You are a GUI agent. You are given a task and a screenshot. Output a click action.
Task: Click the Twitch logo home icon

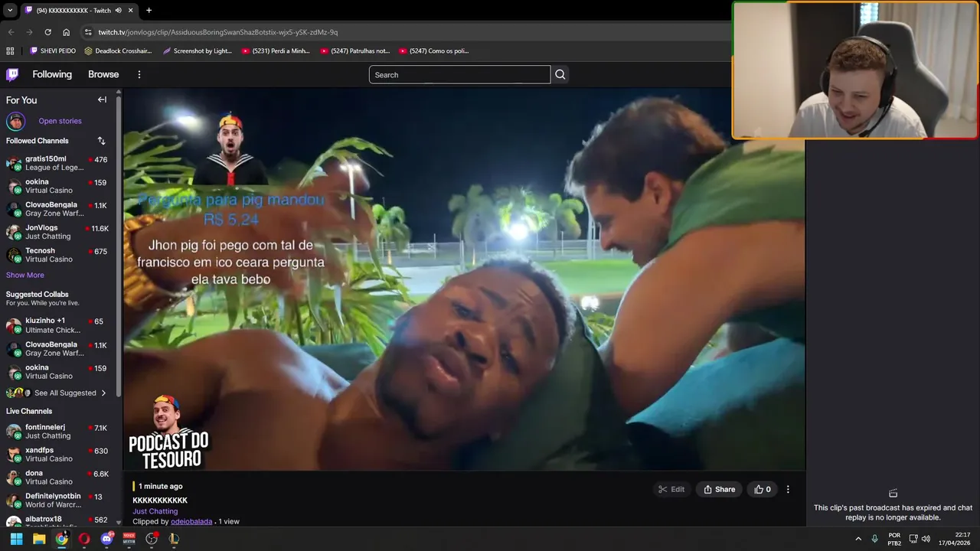pyautogui.click(x=12, y=74)
